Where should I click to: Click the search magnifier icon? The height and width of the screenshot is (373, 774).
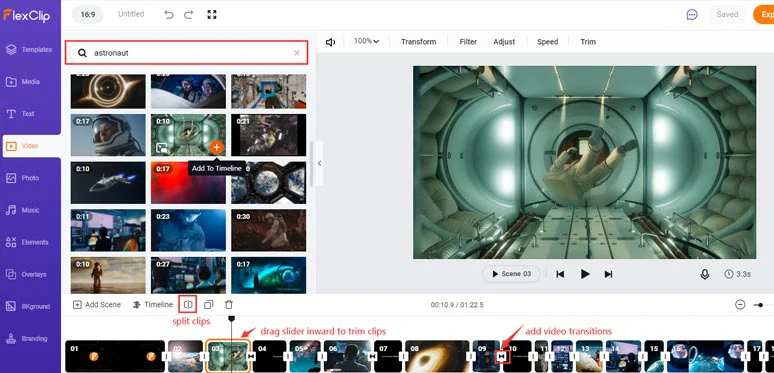coord(82,53)
